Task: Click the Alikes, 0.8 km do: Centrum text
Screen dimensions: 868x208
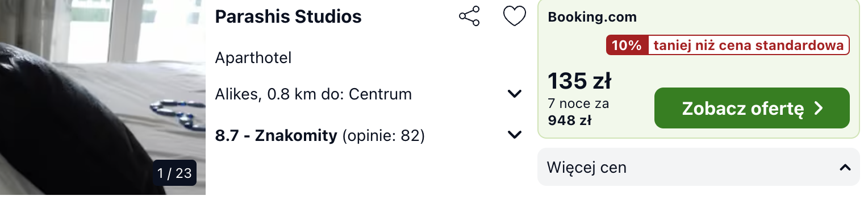Action: pyautogui.click(x=314, y=94)
